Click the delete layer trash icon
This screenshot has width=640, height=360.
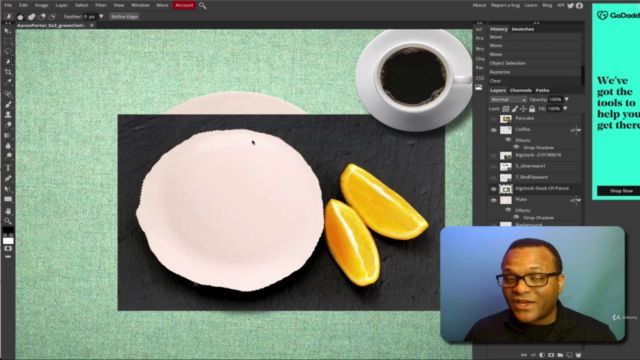tap(578, 355)
